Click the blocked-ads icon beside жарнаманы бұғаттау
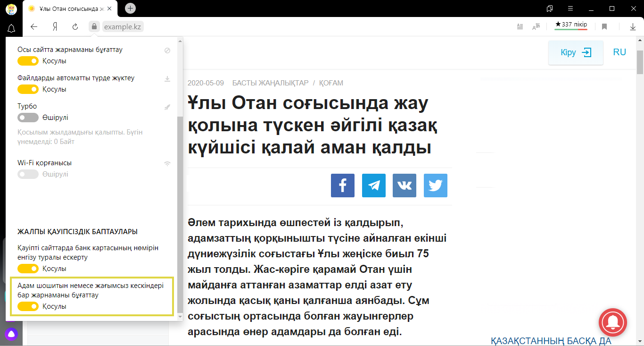 click(167, 50)
